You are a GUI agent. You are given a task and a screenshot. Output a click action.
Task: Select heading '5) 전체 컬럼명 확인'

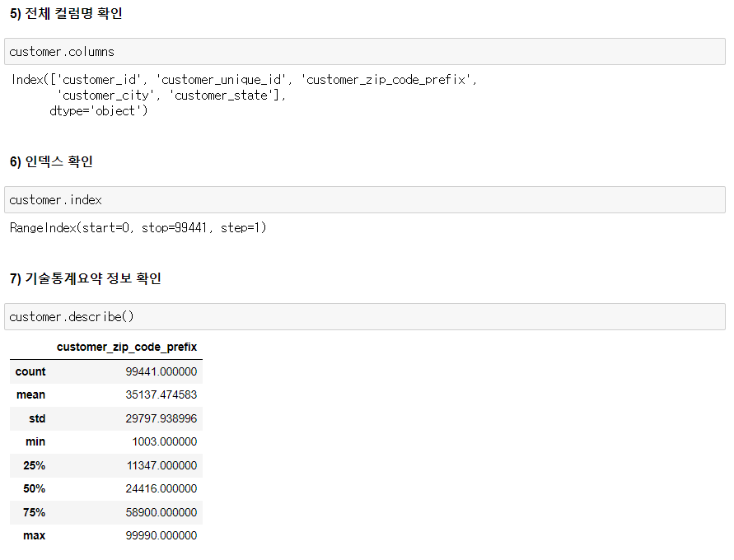pyautogui.click(x=66, y=13)
